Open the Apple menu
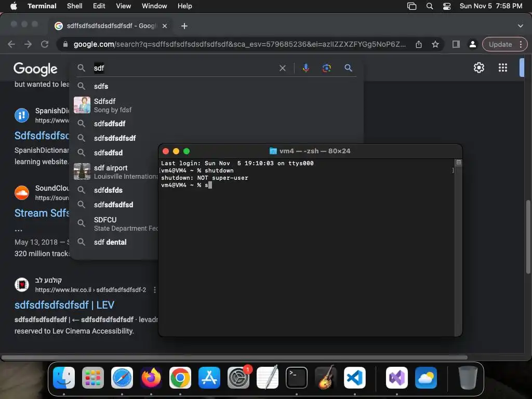 pyautogui.click(x=14, y=6)
